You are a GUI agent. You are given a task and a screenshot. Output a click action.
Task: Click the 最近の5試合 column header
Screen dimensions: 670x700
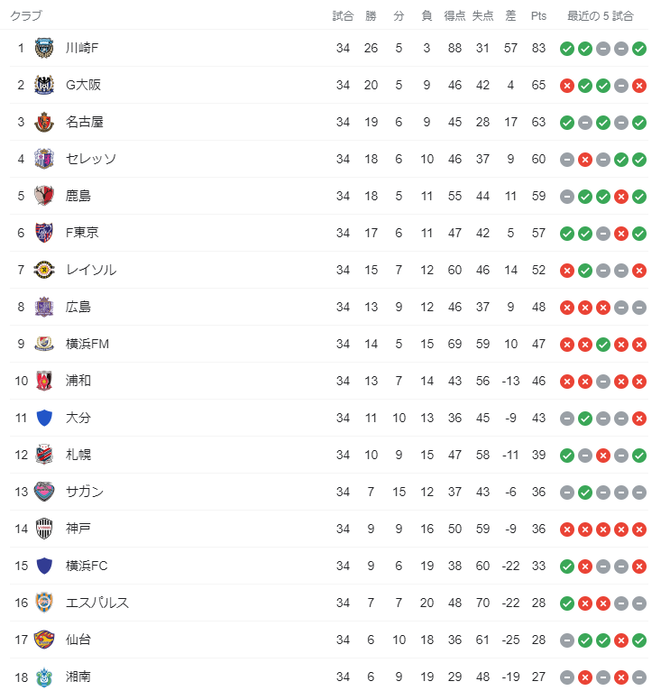pos(600,16)
